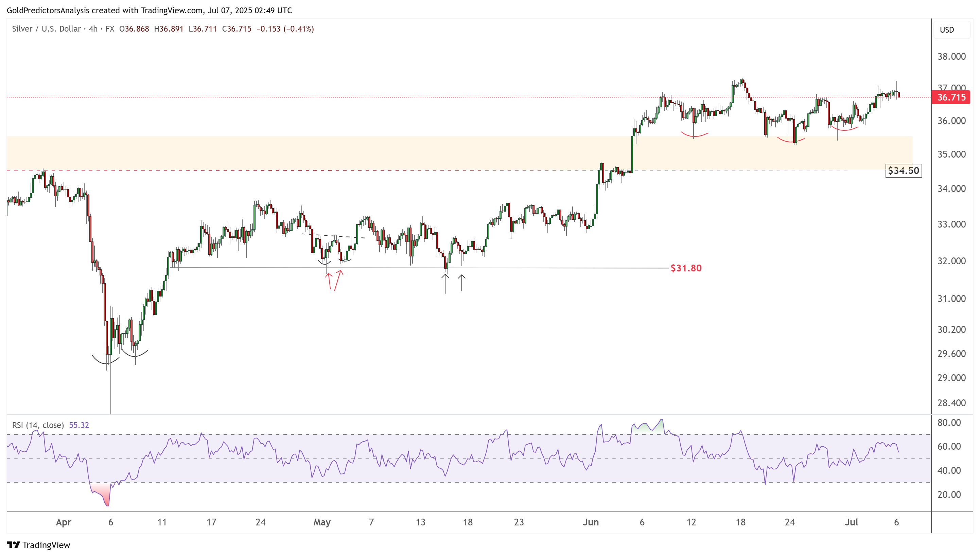
Task: Click the 30.200 price axis label
Action: click(951, 329)
